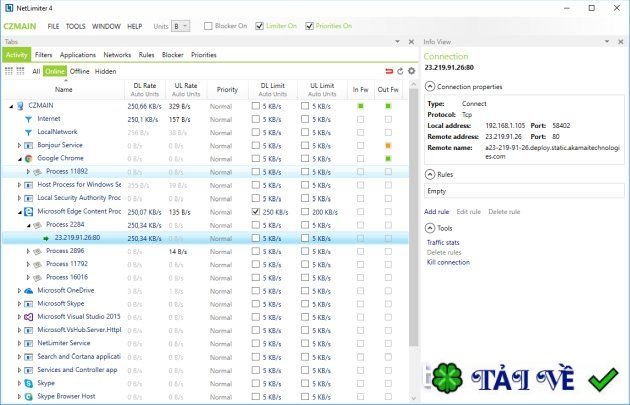Click the Microsoft Skype icon in list

(28, 303)
